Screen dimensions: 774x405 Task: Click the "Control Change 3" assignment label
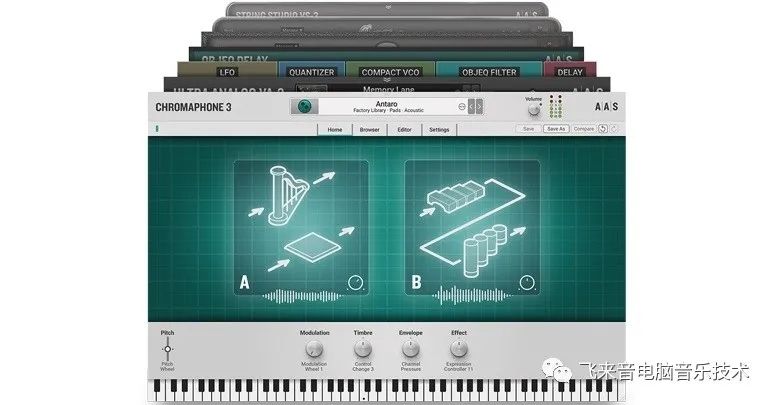pyautogui.click(x=363, y=366)
